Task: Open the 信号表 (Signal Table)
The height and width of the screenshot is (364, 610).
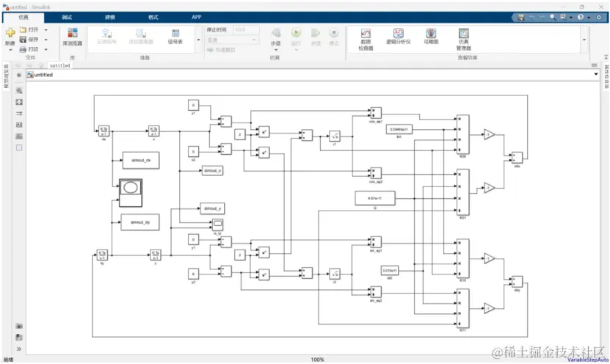Action: (x=175, y=36)
